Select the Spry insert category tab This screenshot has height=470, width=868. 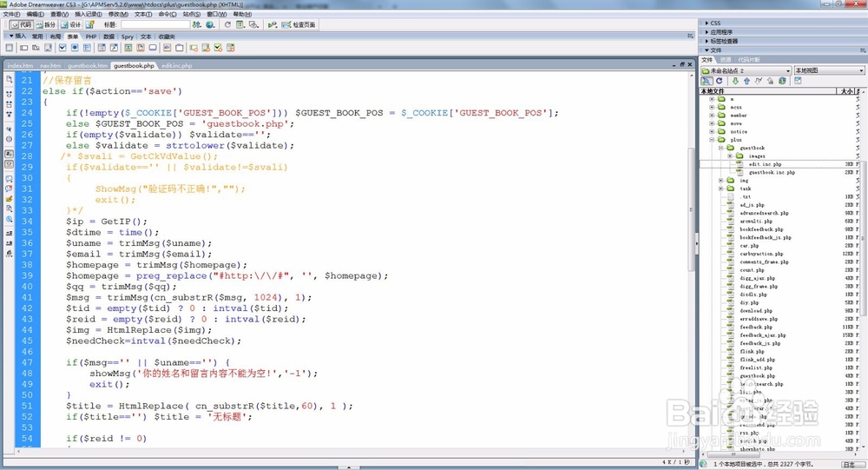[x=128, y=36]
